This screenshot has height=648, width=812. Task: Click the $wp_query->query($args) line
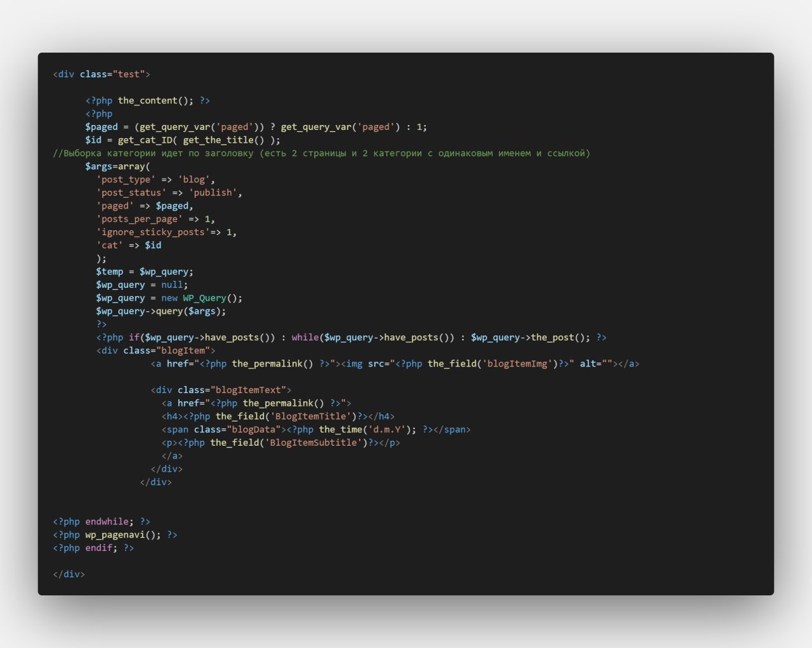[161, 311]
